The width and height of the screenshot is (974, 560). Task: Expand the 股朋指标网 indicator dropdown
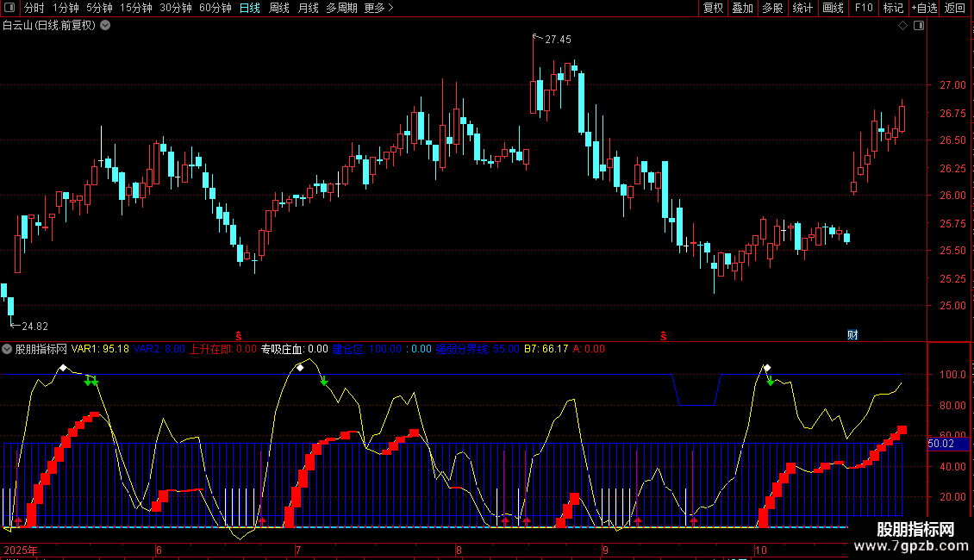point(7,349)
